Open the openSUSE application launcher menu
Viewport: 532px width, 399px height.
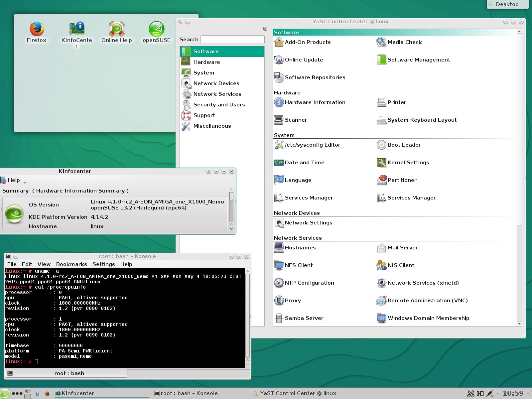(5, 393)
